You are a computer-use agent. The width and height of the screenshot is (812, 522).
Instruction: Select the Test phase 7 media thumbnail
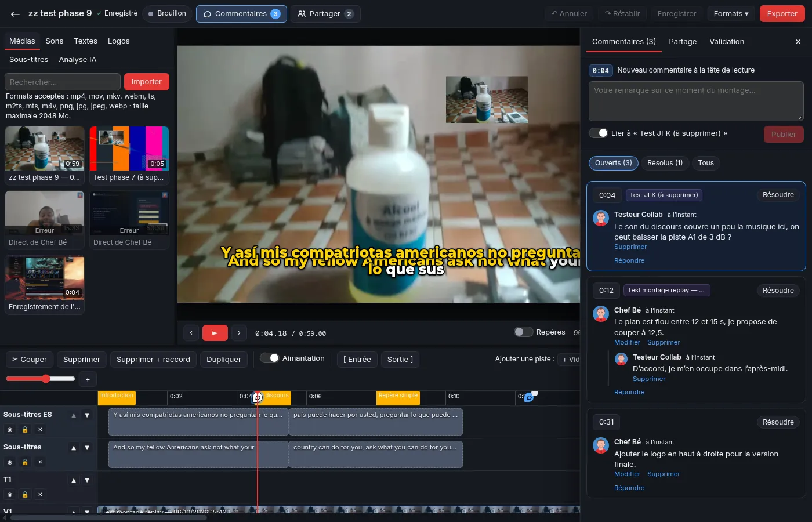point(129,155)
